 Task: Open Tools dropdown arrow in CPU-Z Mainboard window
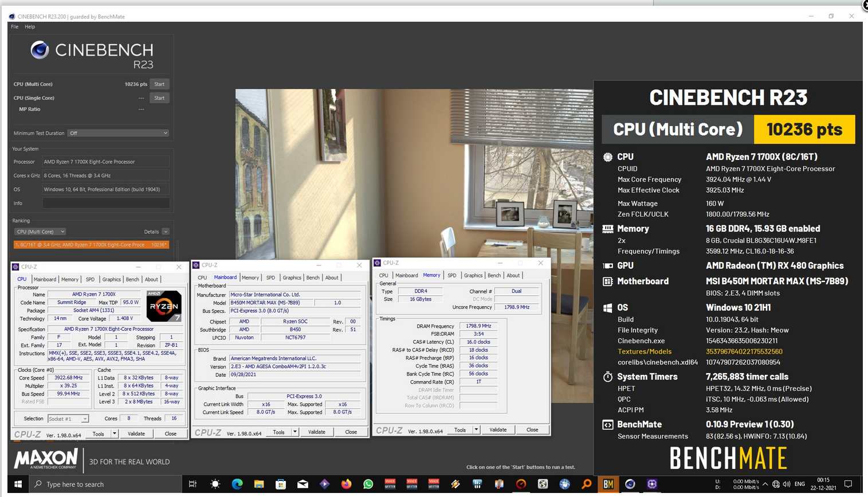pyautogui.click(x=295, y=432)
